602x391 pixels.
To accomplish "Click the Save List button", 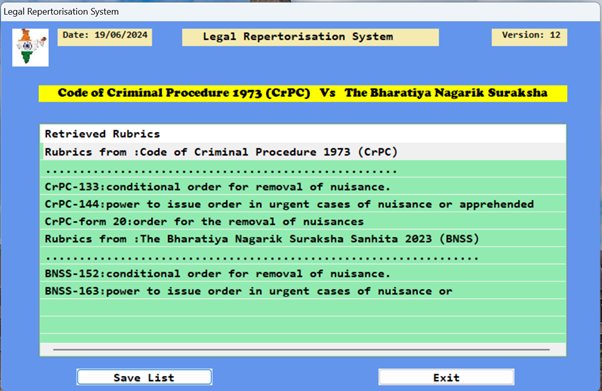I will point(144,377).
